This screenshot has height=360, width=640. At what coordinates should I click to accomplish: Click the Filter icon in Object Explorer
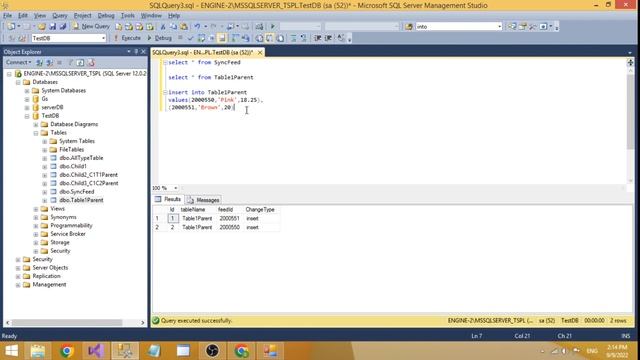point(70,62)
